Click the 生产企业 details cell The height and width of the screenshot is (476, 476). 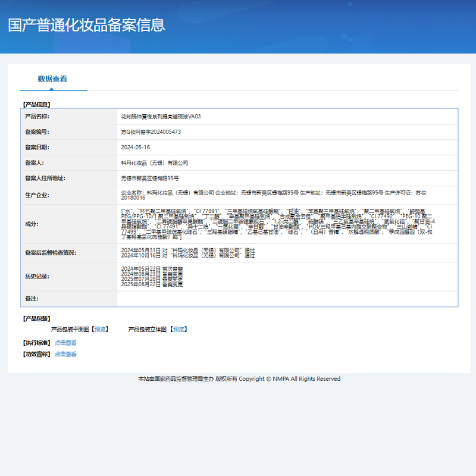(274, 195)
